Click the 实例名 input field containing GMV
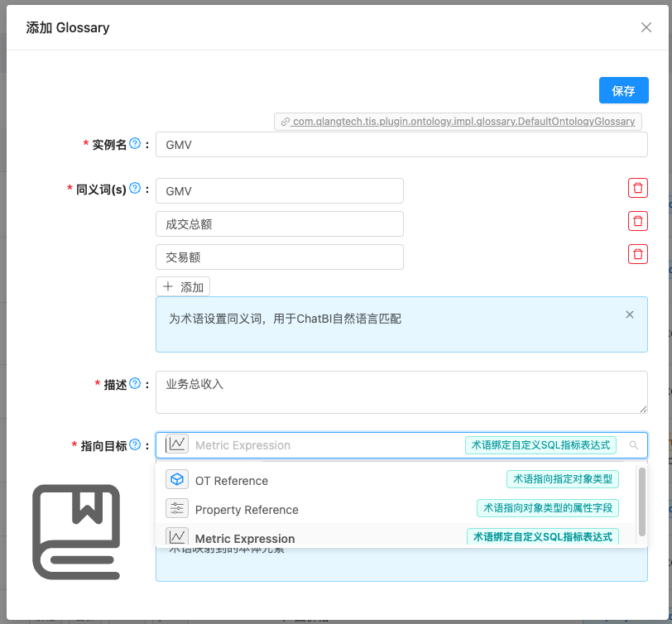This screenshot has width=672, height=624. click(401, 145)
